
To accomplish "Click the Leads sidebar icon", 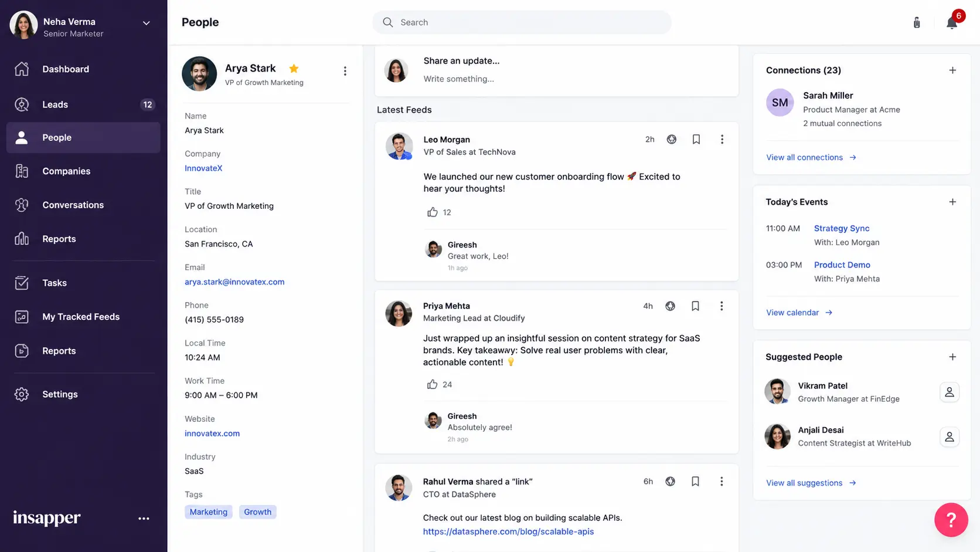I will tap(22, 104).
